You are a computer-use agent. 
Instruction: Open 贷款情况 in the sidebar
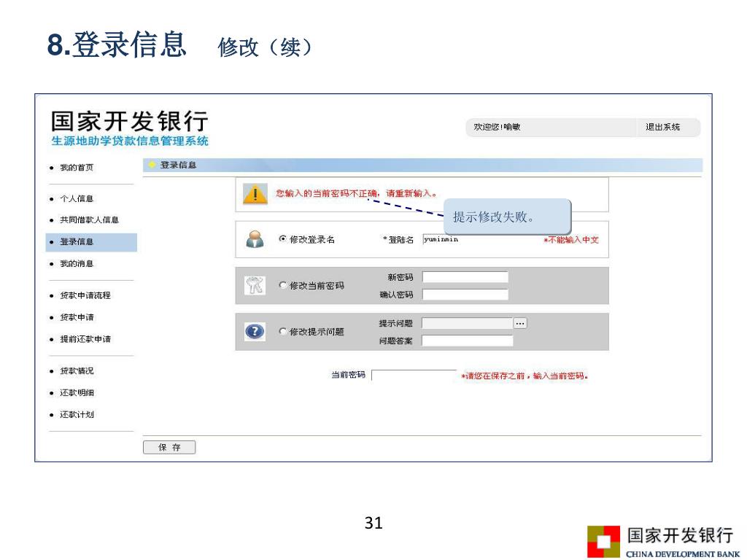[x=77, y=371]
